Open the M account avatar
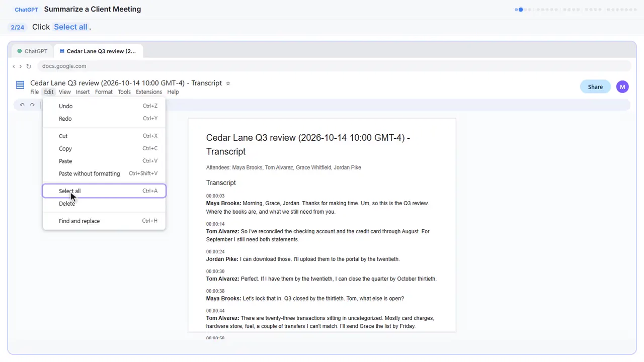Image resolution: width=644 pixels, height=362 pixels. click(x=622, y=86)
